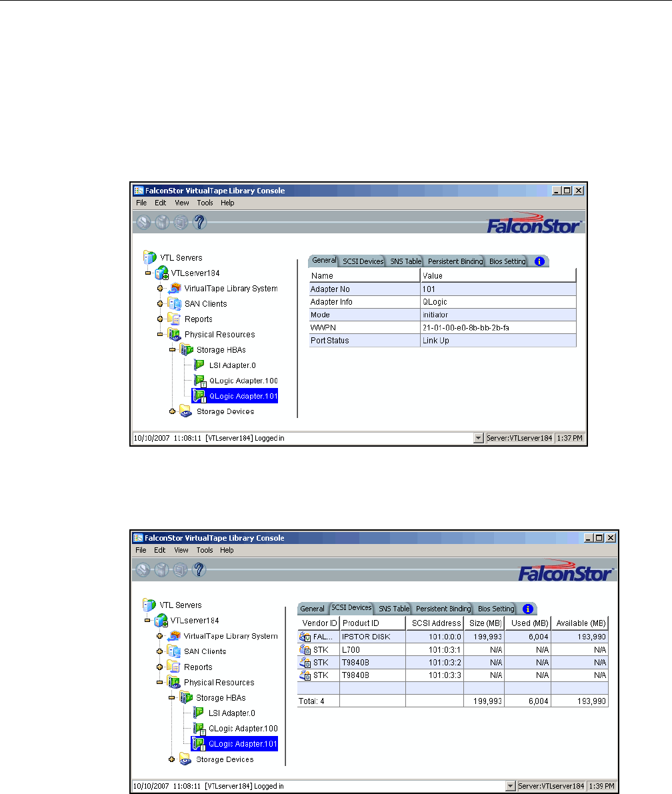
Task: Switch to the Persistent Binding tab in the lower console
Action: click(x=443, y=609)
